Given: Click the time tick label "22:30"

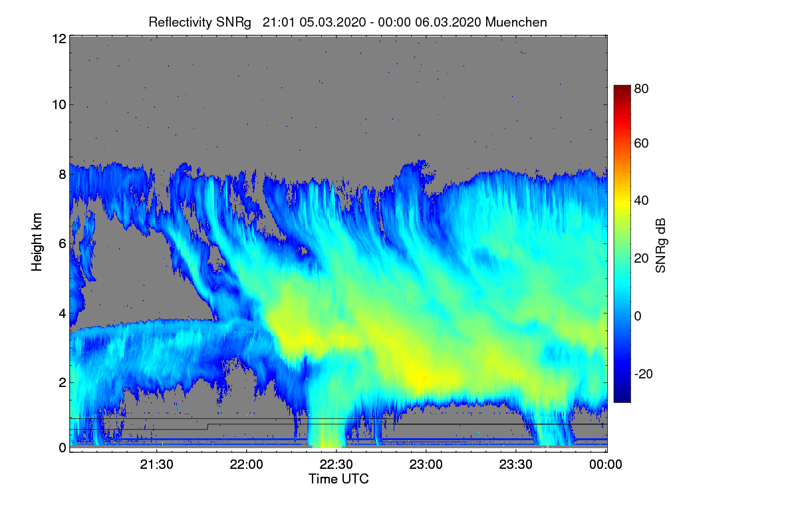Looking at the screenshot, I should 336,465.
